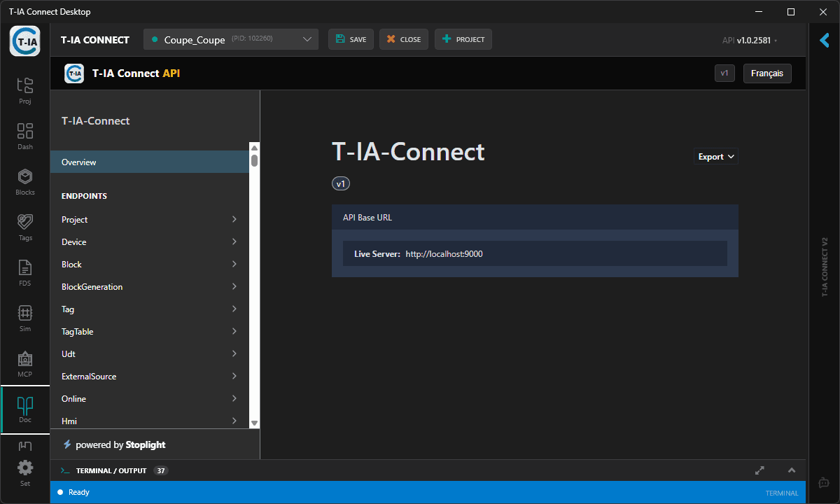This screenshot has height=504, width=840.
Task: Collapse the panel using the blue arrow
Action: (x=824, y=40)
